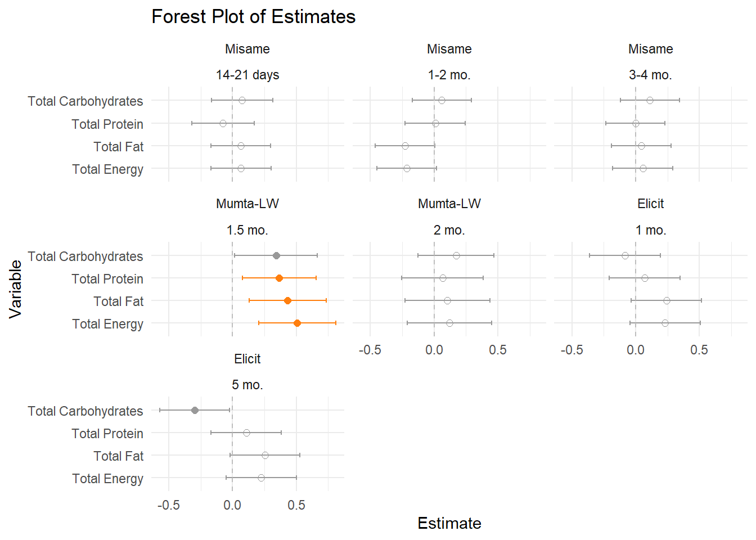The image size is (756, 540).
Task: Click Total Energy point in Misame 1-2 mo.
Action: 407,169
